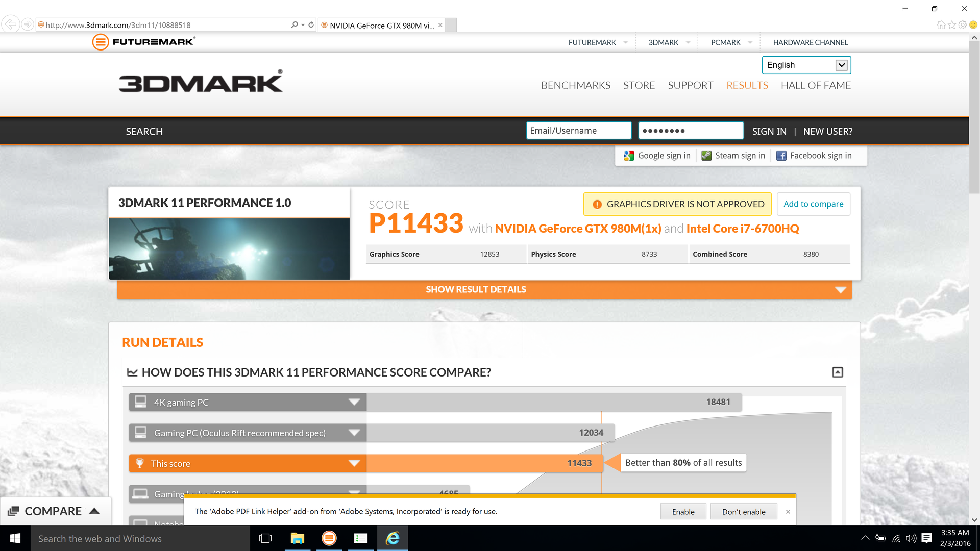The width and height of the screenshot is (980, 551).
Task: Click the Intel Core i7-6700HQ link
Action: pos(743,229)
